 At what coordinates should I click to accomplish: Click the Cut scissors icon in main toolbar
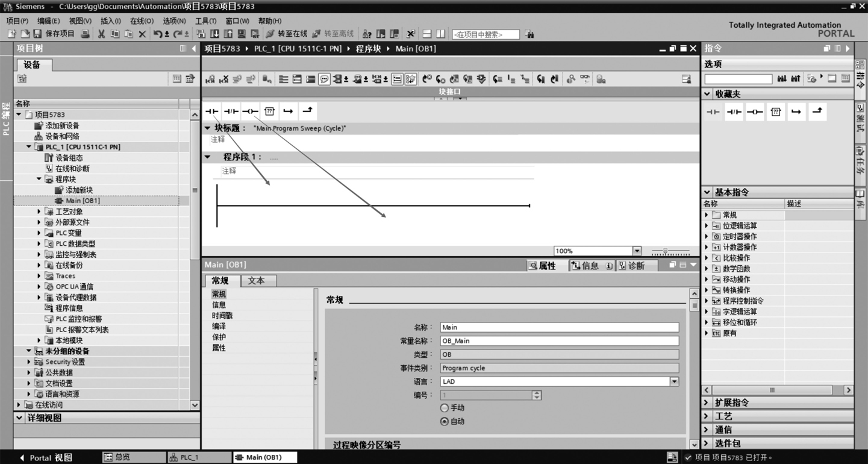coord(101,34)
